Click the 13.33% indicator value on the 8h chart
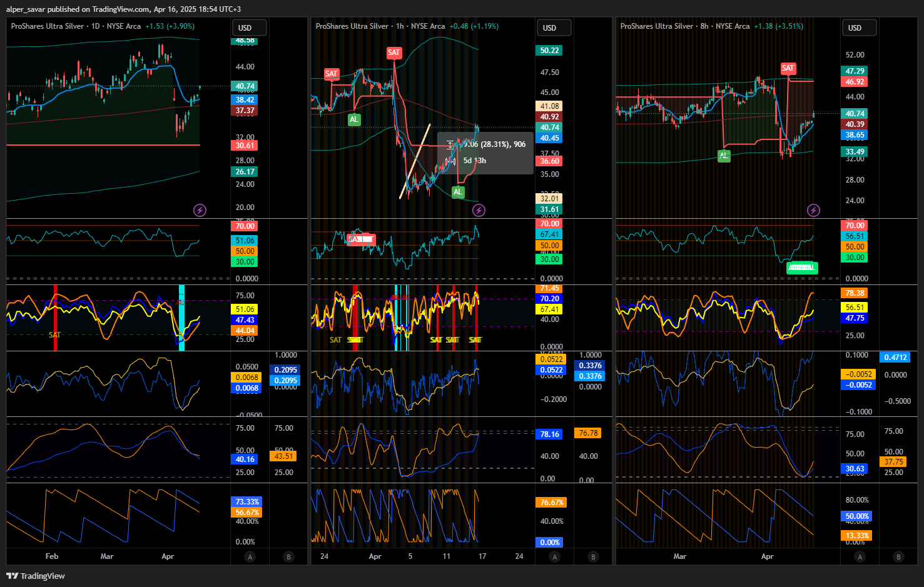Screen dimensions: 924x587 857,536
